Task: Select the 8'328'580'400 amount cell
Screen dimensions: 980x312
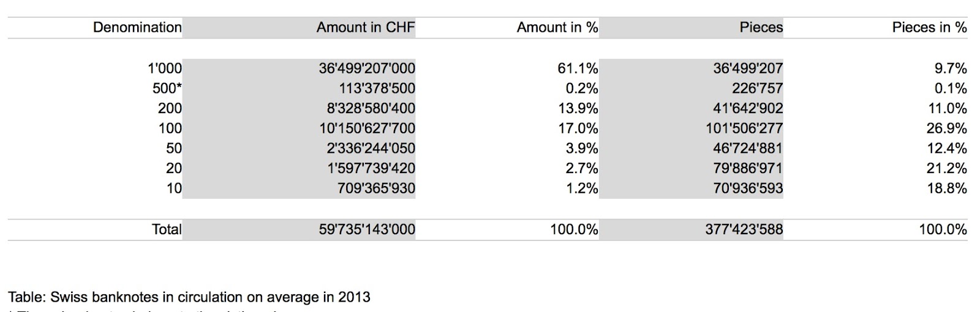Action: [x=371, y=108]
